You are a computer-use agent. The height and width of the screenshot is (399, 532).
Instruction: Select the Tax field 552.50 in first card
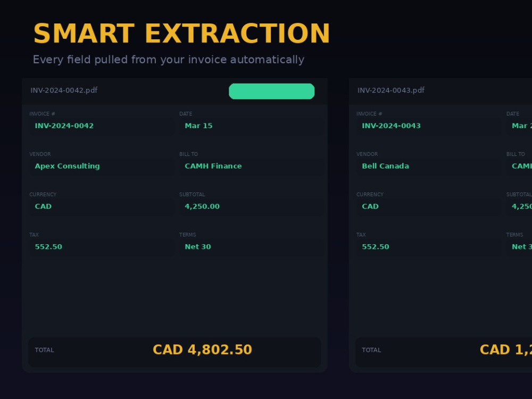click(102, 247)
